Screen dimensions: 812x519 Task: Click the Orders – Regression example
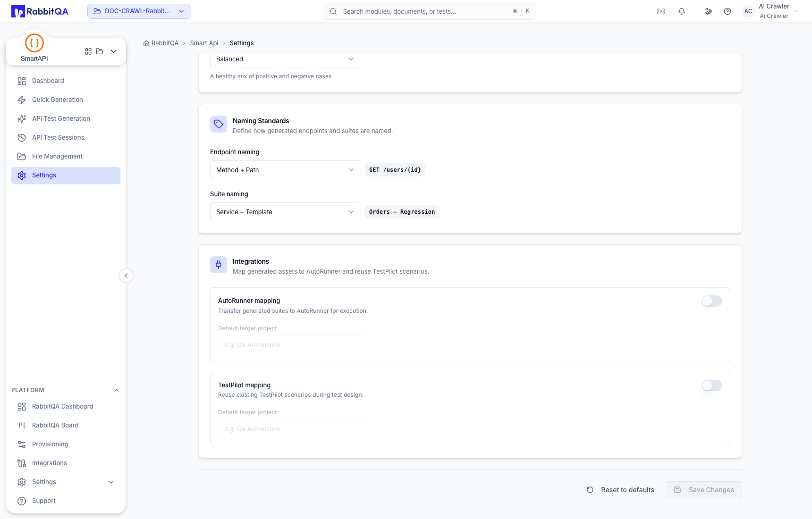click(402, 212)
